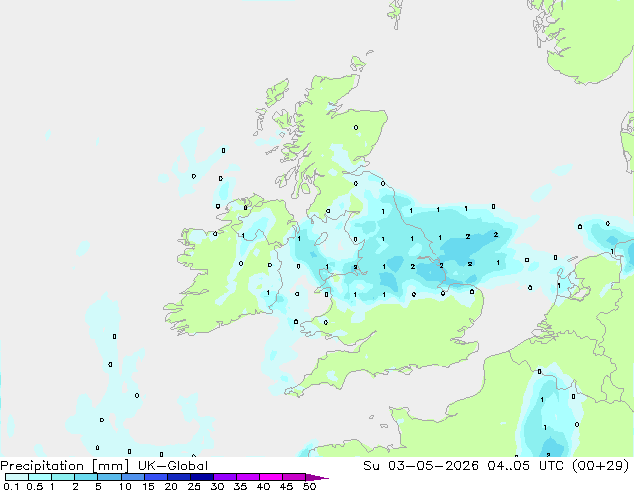Select the 45–50 mm legend swatch

[294, 477]
